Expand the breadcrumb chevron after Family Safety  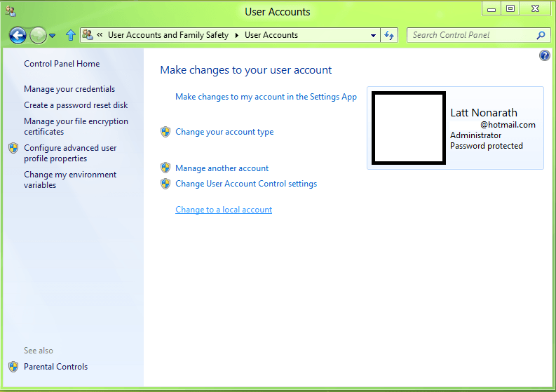236,35
